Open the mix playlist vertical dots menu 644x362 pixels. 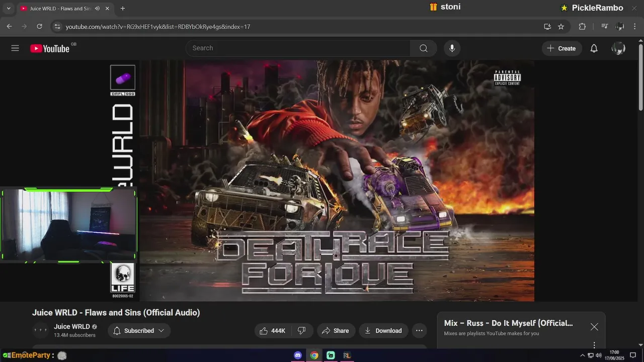(594, 345)
